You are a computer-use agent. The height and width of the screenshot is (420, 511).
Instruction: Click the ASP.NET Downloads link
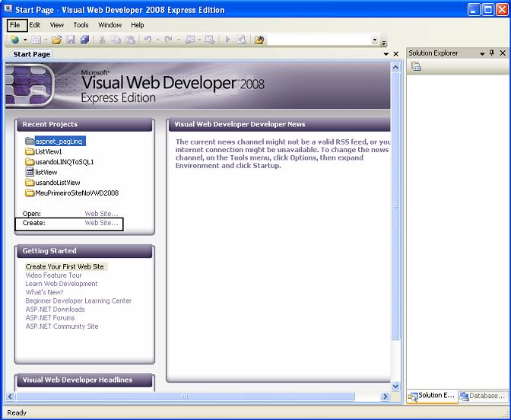[55, 309]
